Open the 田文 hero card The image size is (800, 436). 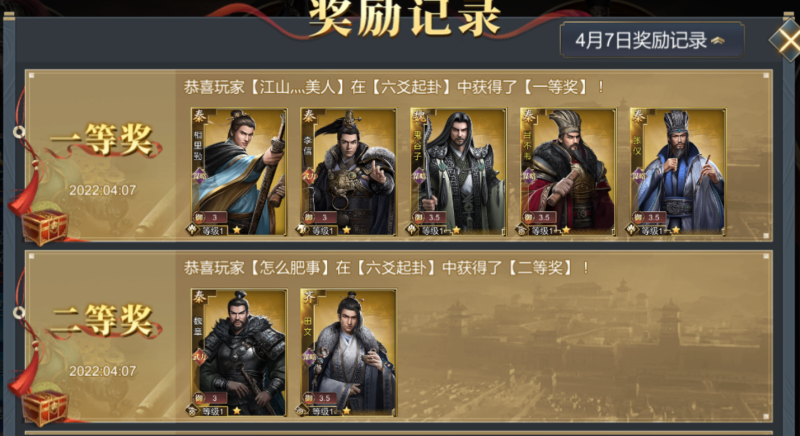(x=348, y=352)
